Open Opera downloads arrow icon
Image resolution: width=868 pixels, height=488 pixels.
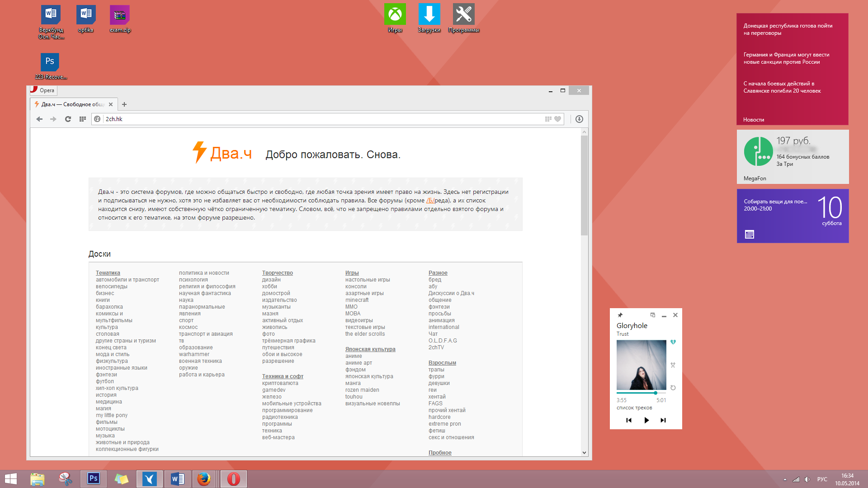(x=579, y=119)
